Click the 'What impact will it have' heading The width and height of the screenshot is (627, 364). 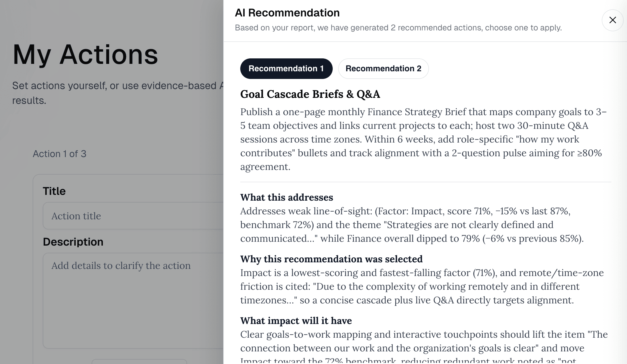[296, 321]
